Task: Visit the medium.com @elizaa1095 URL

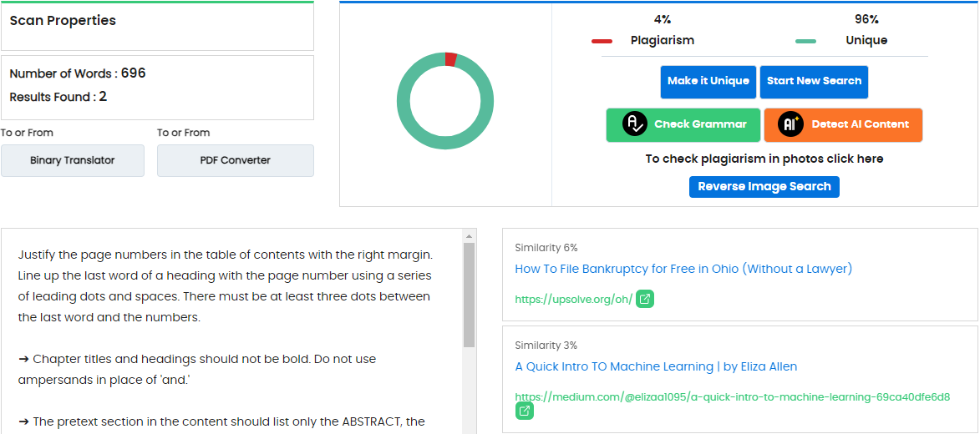Action: coord(733,396)
